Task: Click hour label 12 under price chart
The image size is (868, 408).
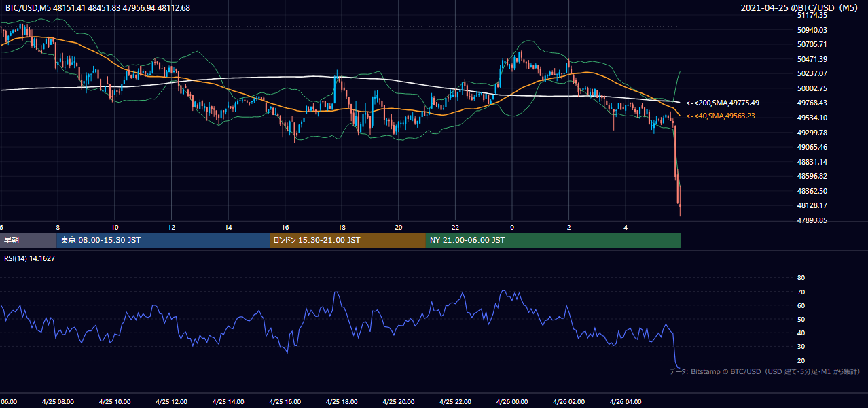Action: [x=172, y=227]
